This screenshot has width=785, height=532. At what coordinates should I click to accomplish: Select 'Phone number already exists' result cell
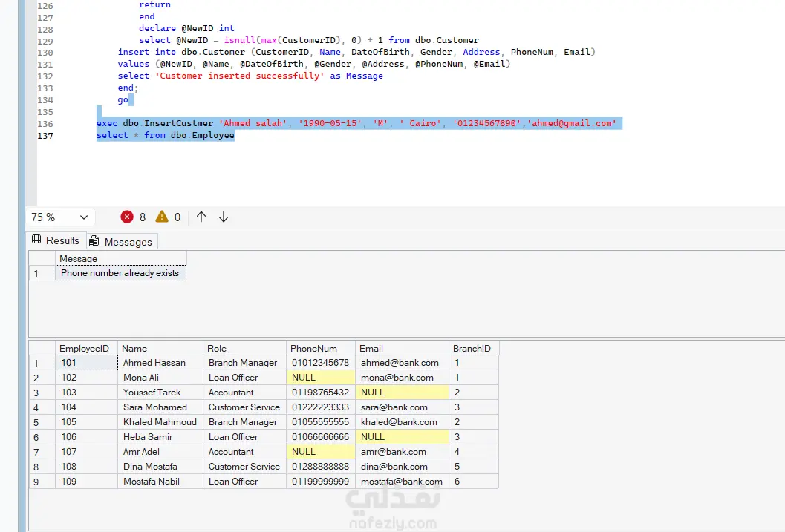(x=120, y=273)
